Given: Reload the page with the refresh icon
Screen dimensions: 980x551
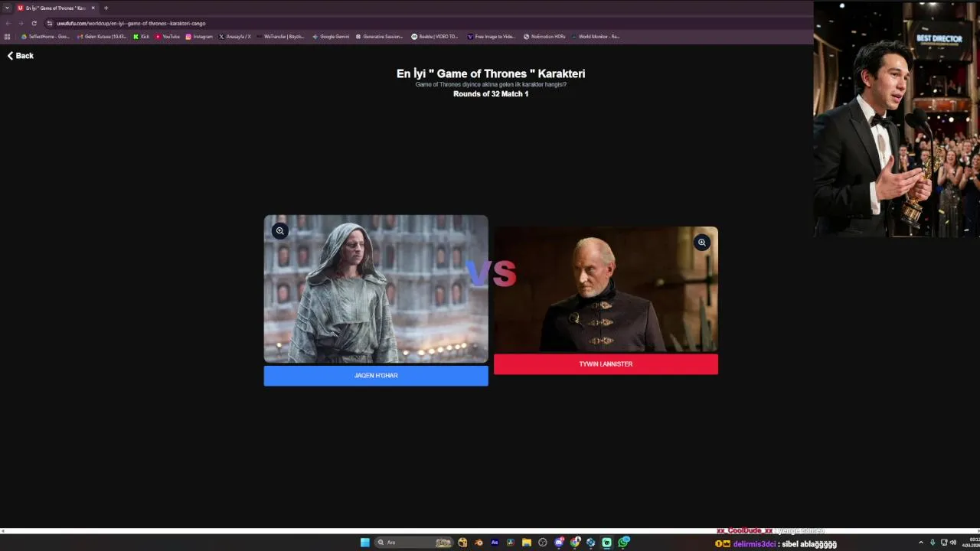Looking at the screenshot, I should click(34, 23).
